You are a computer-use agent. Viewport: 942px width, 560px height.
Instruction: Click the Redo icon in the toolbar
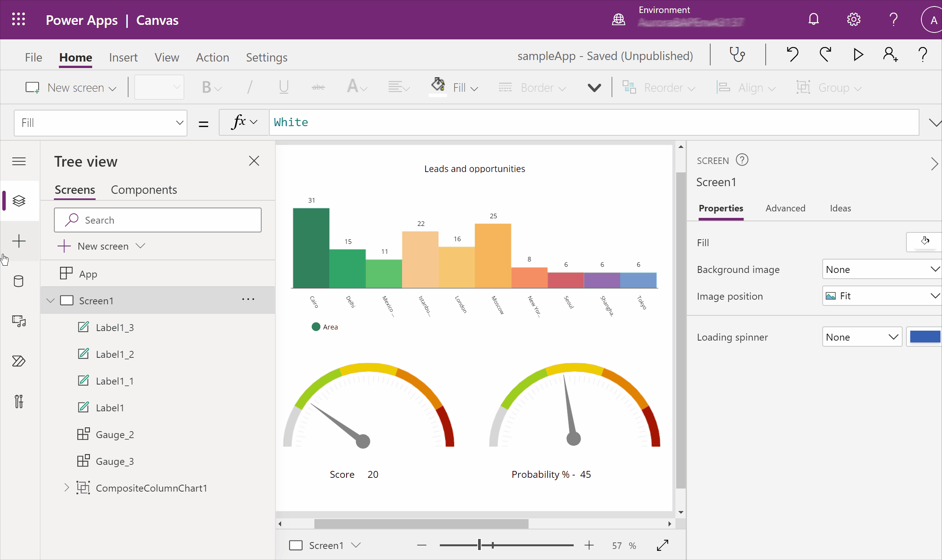tap(825, 55)
